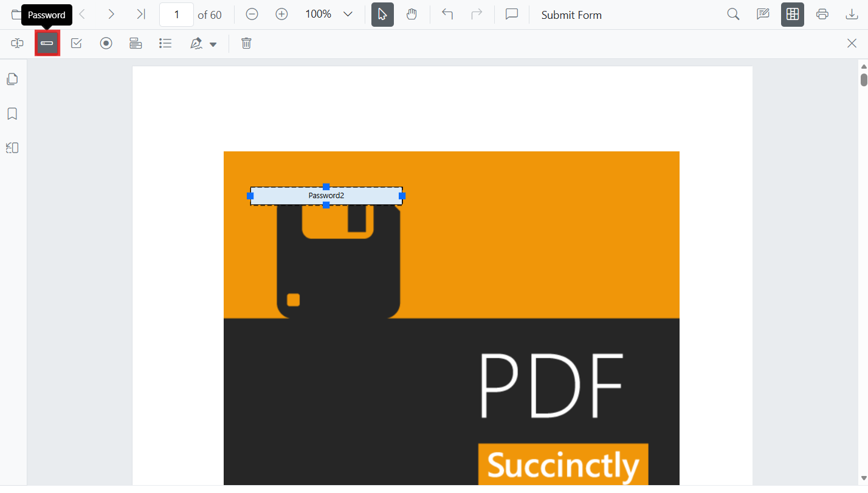Go to the next page
The width and height of the screenshot is (868, 493).
click(x=111, y=14)
